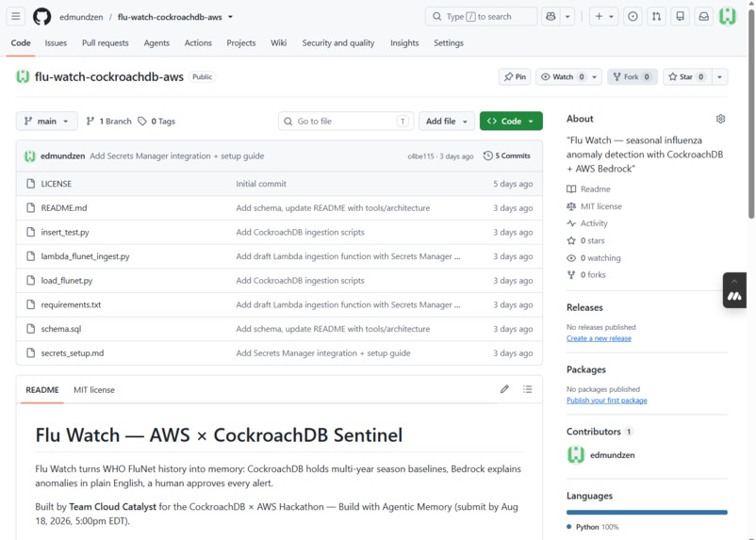Open Activity link in About sidebar
The image size is (756, 540).
[587, 223]
